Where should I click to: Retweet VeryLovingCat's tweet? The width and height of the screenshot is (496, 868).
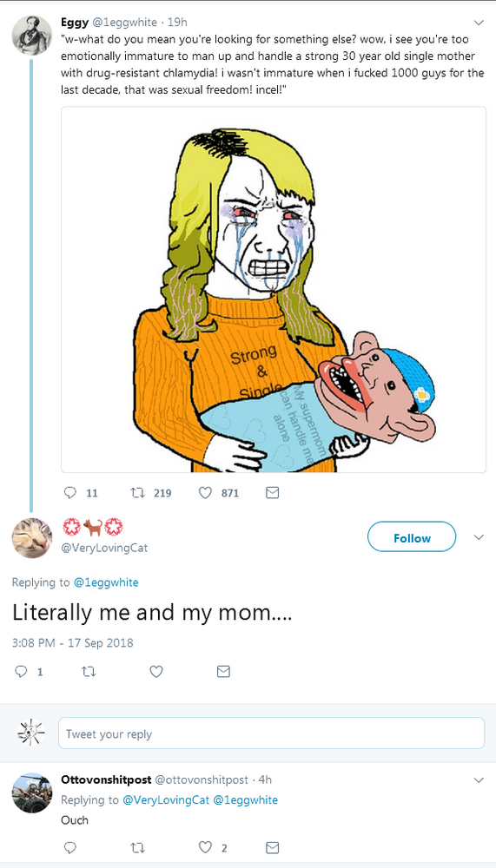click(x=88, y=672)
